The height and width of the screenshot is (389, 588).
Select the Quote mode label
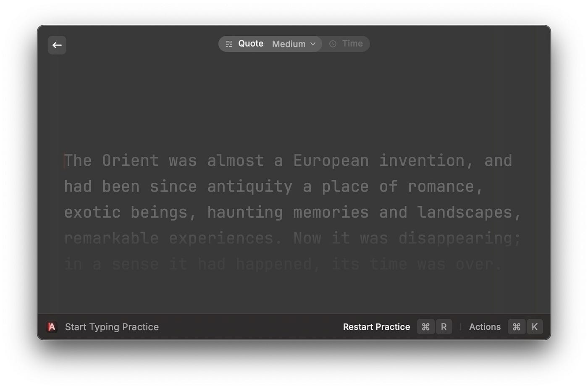point(251,44)
